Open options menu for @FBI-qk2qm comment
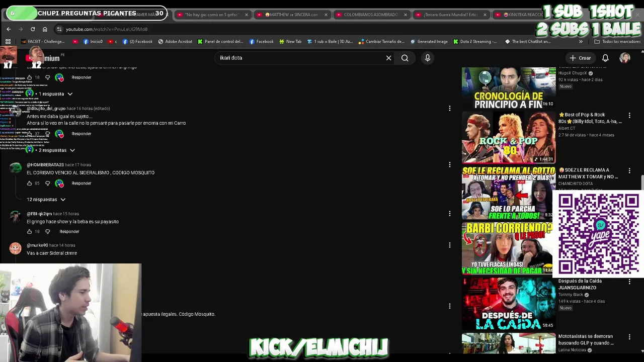The image size is (644, 362). (x=449, y=213)
